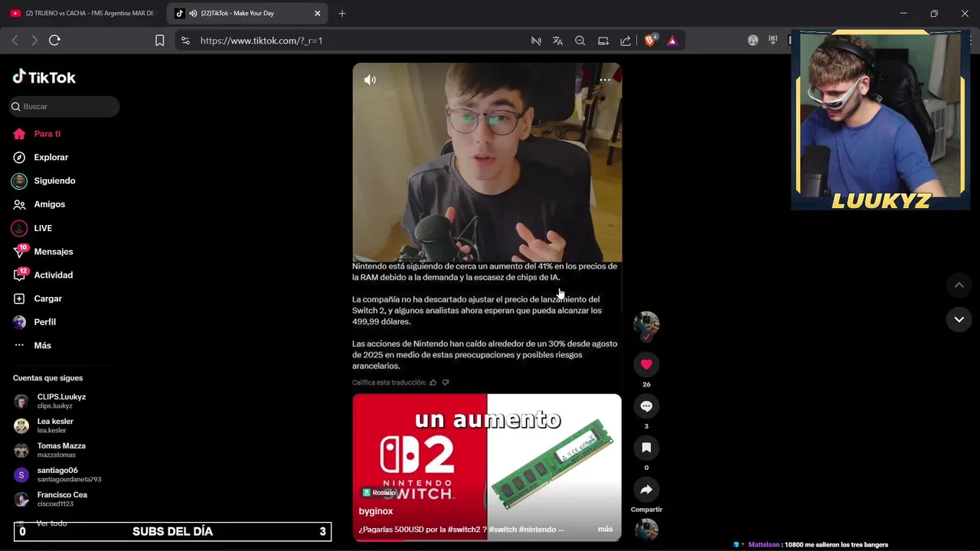
Task: Bookmark this page in toolbar
Action: pyautogui.click(x=159, y=41)
